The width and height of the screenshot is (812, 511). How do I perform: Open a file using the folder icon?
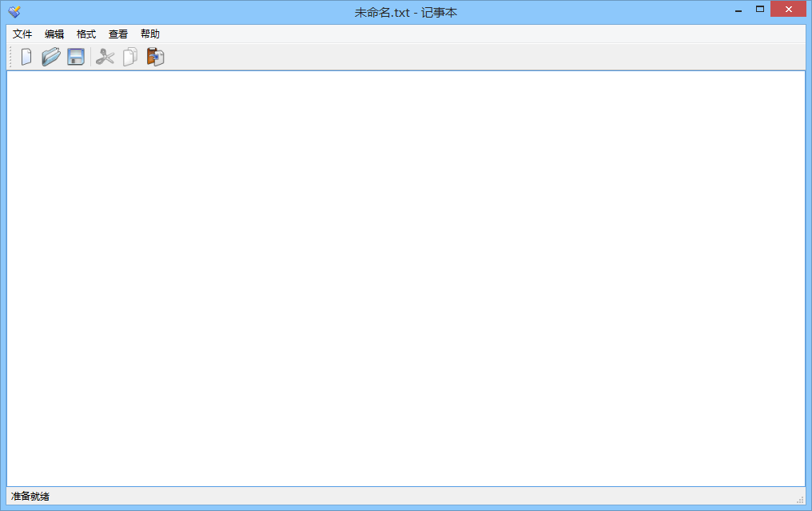[51, 57]
